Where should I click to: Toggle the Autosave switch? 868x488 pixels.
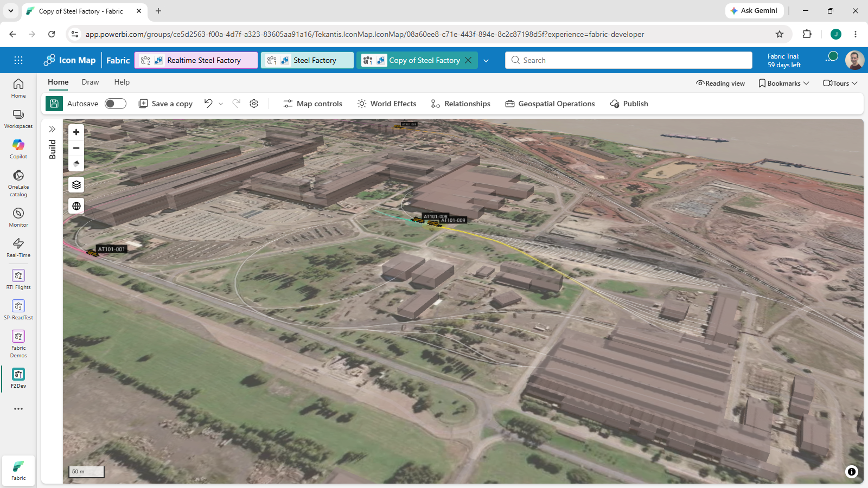(116, 104)
